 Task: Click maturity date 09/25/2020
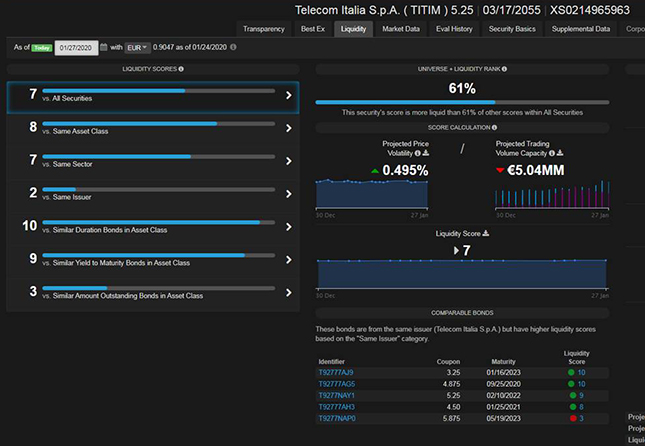click(x=503, y=384)
